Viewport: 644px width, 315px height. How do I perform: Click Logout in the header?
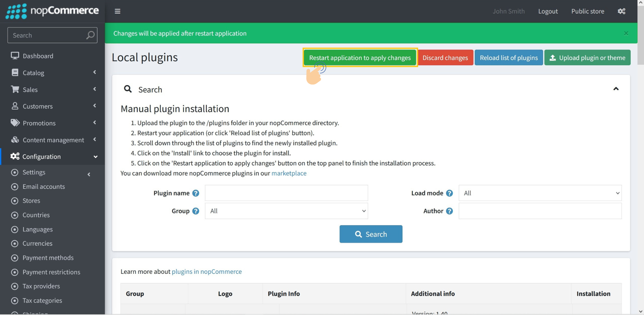pyautogui.click(x=548, y=11)
